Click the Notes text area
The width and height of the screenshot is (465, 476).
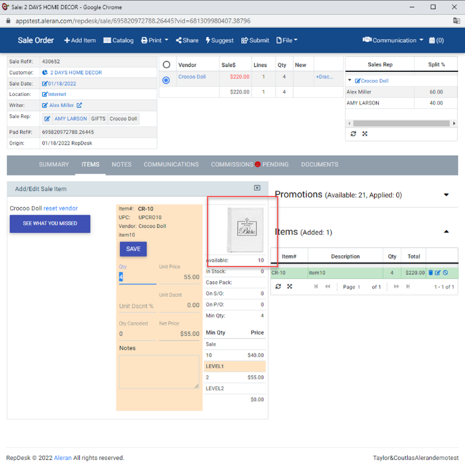(159, 372)
